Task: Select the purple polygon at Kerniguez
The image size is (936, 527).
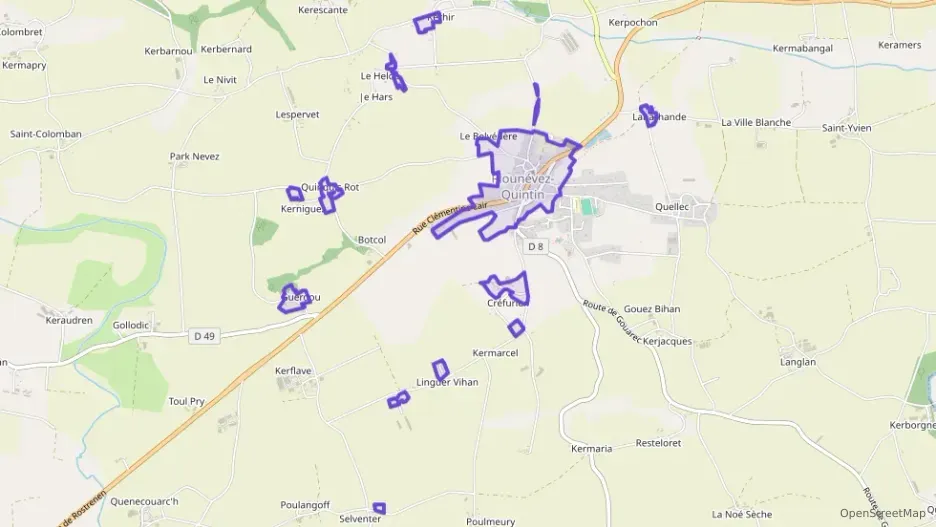Action: 295,193
